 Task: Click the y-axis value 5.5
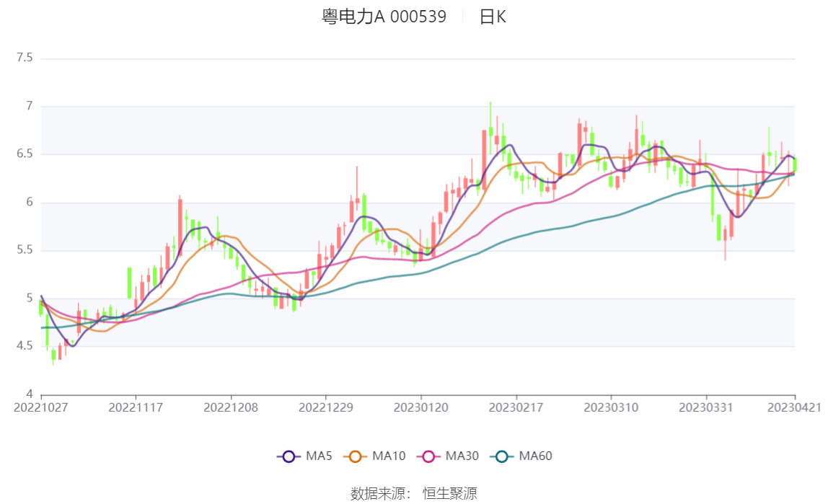tap(25, 249)
